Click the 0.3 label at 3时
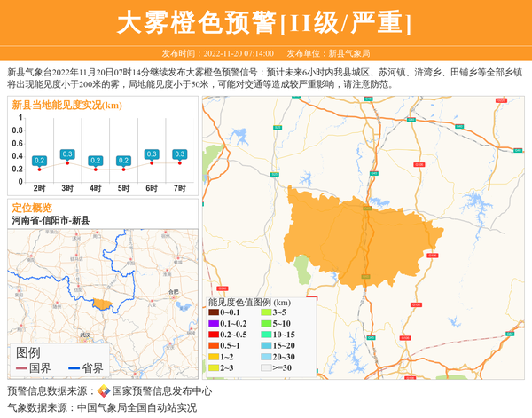Viewport: 532px width, 418px height. point(67,154)
